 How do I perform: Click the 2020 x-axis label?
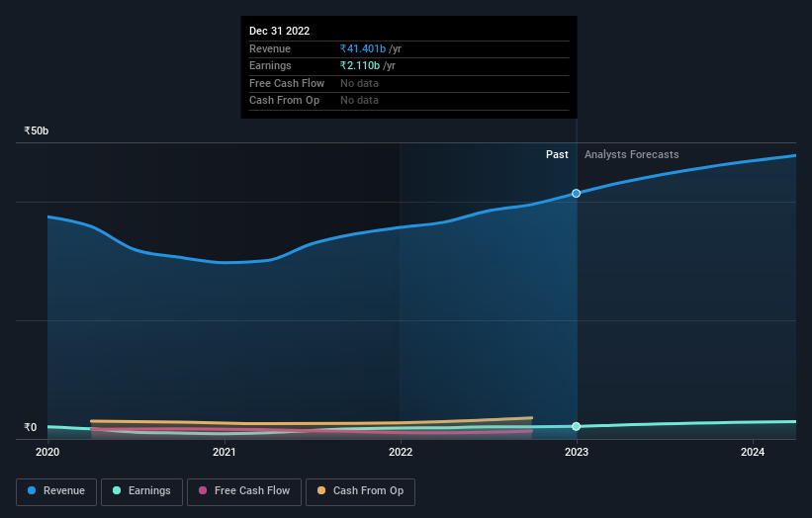point(47,452)
